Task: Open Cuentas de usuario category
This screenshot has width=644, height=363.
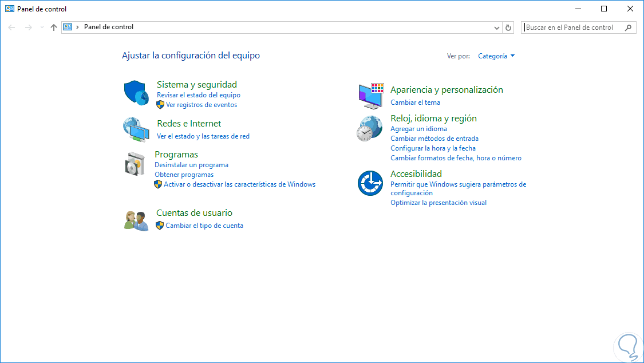Action: 194,213
